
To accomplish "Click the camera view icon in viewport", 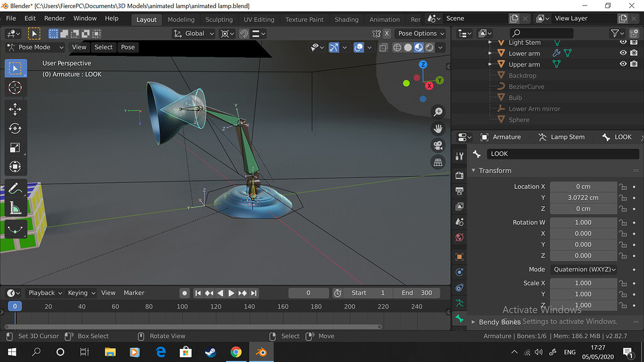I will 438,145.
